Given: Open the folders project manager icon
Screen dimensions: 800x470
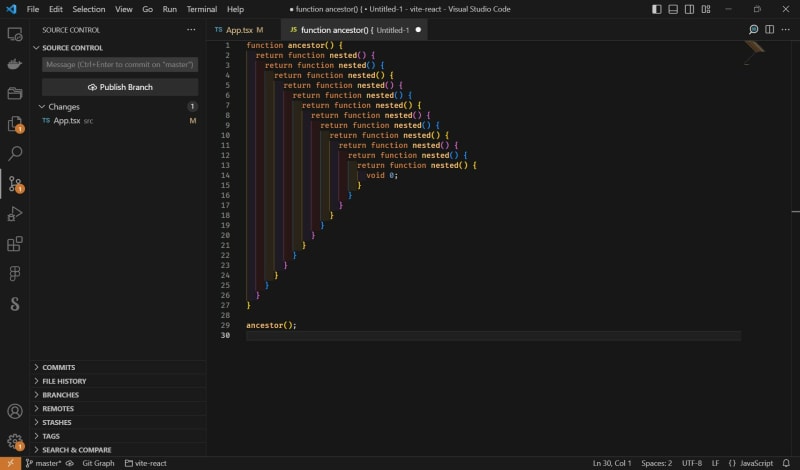Looking at the screenshot, I should 15,93.
